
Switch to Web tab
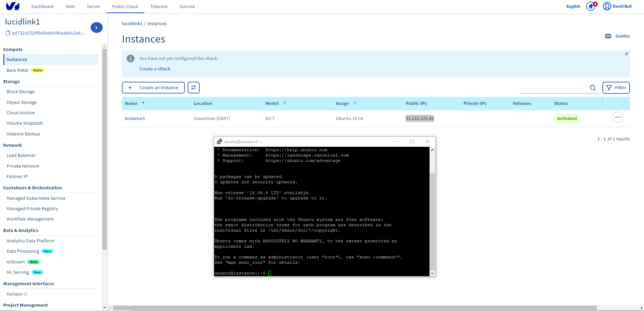pos(70,6)
